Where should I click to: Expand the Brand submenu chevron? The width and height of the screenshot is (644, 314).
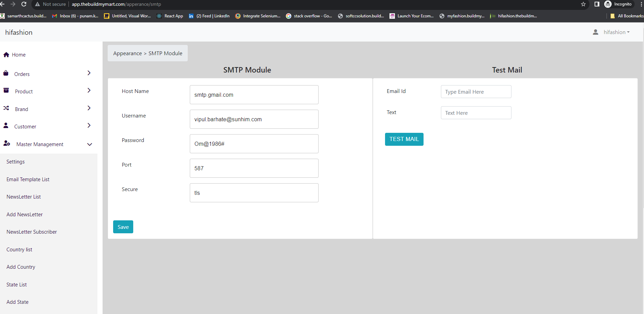pyautogui.click(x=89, y=108)
